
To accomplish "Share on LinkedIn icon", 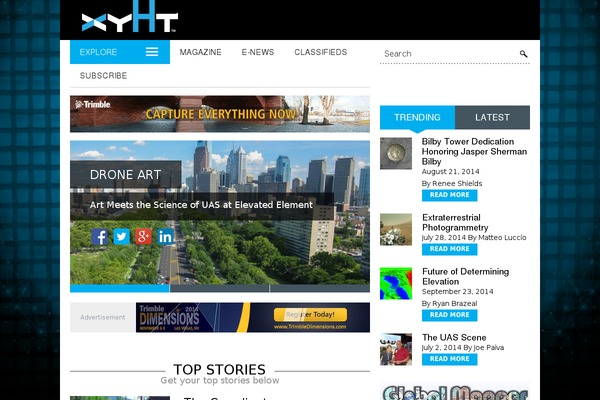I will click(165, 237).
